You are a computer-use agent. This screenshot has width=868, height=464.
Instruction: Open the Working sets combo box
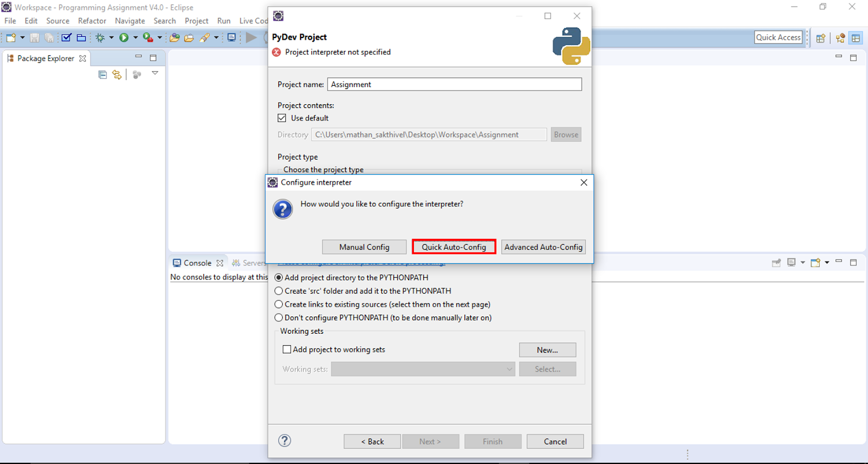point(423,369)
